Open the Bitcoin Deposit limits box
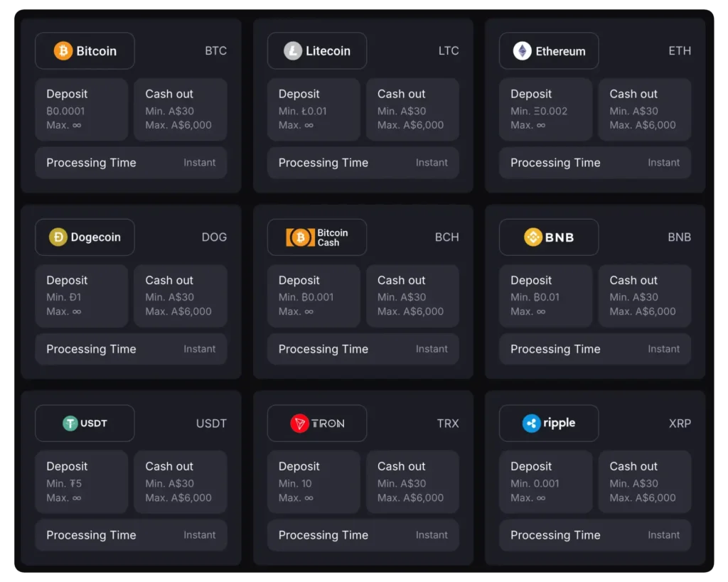The image size is (728, 582). coord(81,109)
